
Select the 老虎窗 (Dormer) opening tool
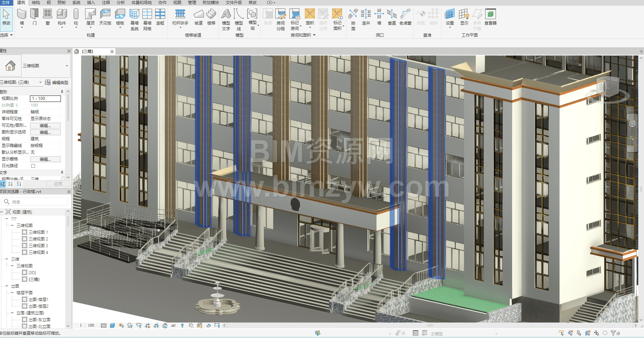click(x=405, y=17)
